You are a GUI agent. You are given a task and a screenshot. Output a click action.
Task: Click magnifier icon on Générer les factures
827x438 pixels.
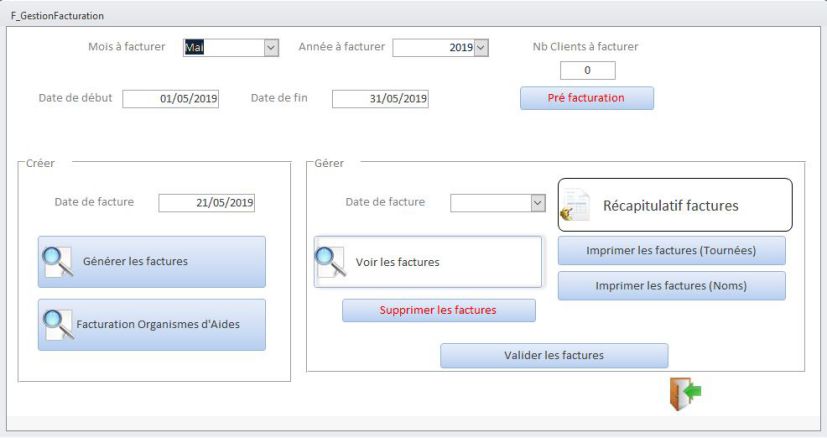point(57,261)
